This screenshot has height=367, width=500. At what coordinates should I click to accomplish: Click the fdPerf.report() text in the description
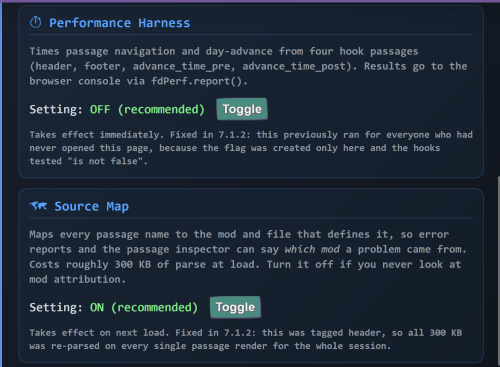click(x=199, y=81)
